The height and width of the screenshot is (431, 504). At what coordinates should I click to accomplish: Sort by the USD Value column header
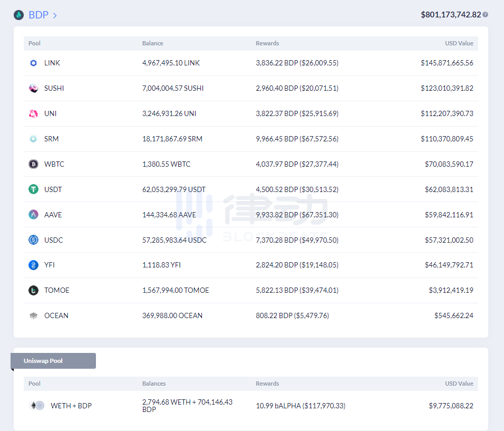(459, 43)
